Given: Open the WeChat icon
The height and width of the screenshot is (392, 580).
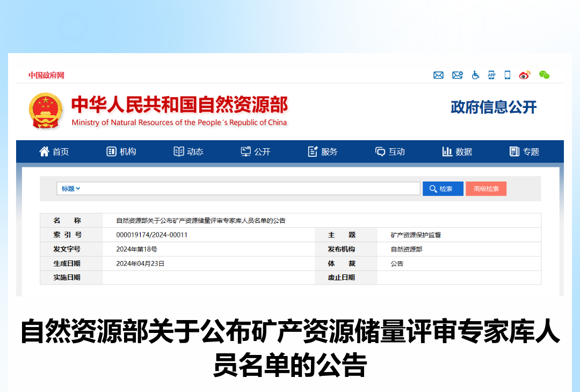Looking at the screenshot, I should coord(544,75).
